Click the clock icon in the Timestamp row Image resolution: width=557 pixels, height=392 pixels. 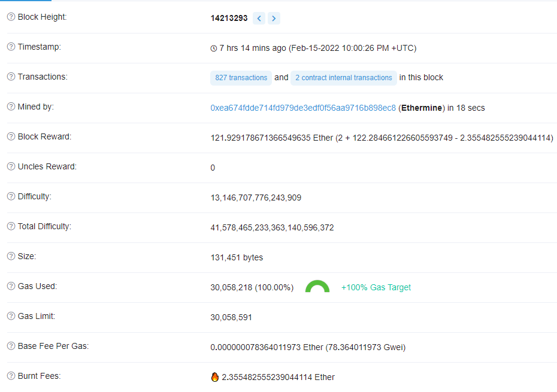click(213, 48)
